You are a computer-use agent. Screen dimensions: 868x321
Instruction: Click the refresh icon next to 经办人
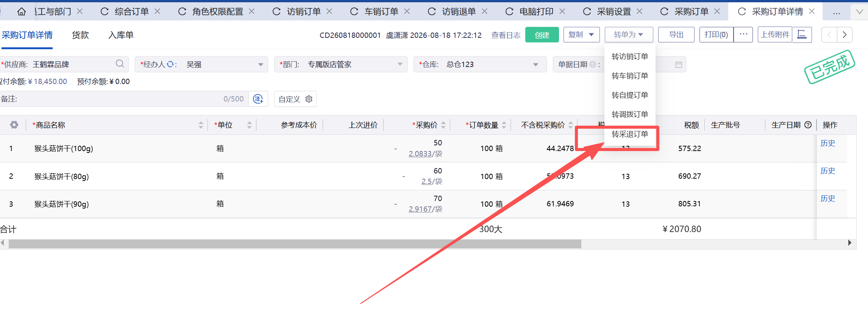[x=170, y=64]
